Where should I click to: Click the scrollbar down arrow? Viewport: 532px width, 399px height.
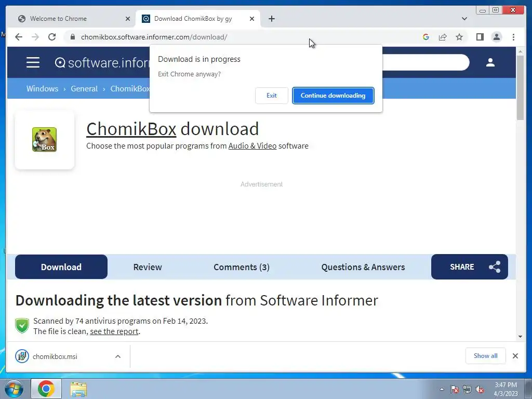pyautogui.click(x=521, y=337)
